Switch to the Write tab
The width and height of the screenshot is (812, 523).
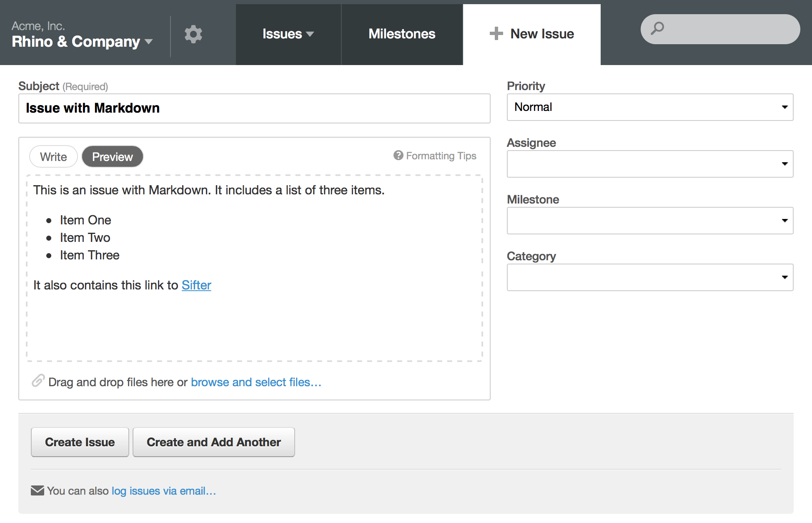(x=53, y=157)
